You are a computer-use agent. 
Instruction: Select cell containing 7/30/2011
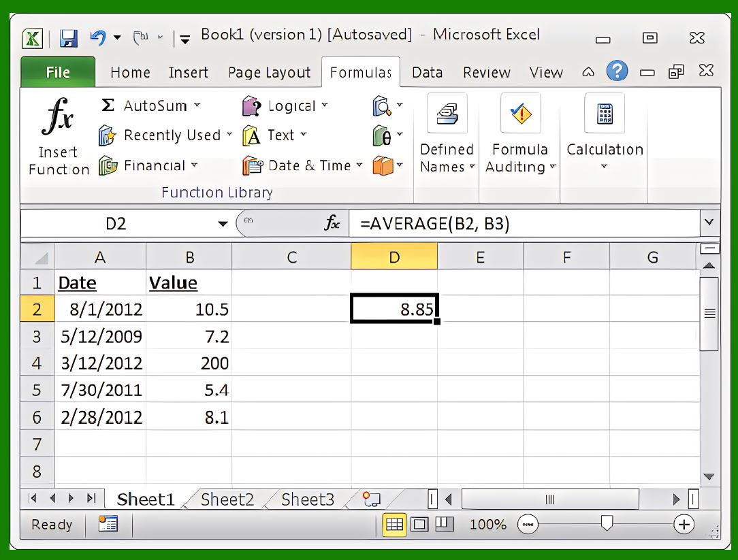[100, 390]
